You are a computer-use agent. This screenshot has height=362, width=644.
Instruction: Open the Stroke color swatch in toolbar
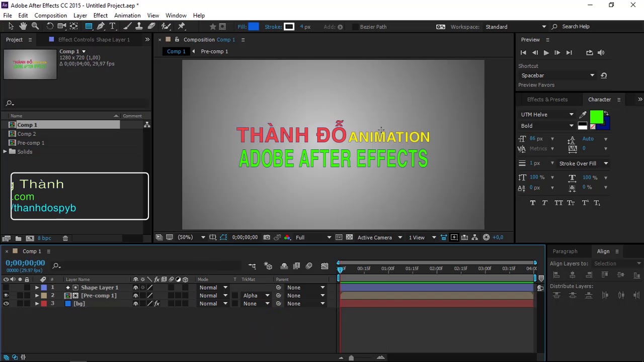pos(289,27)
